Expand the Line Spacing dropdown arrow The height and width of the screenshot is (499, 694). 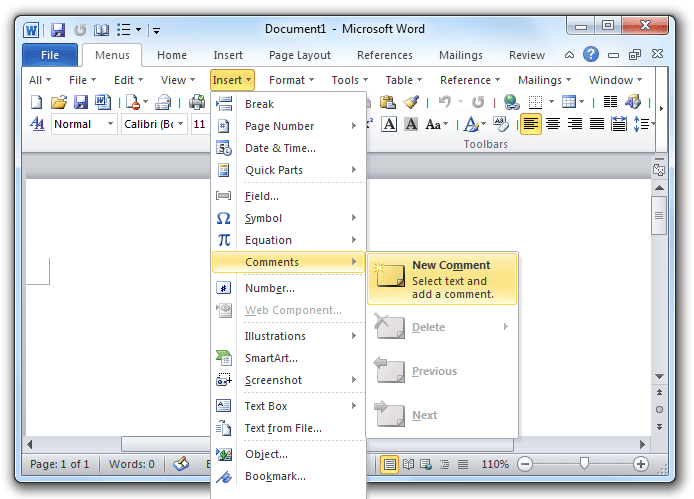[652, 124]
